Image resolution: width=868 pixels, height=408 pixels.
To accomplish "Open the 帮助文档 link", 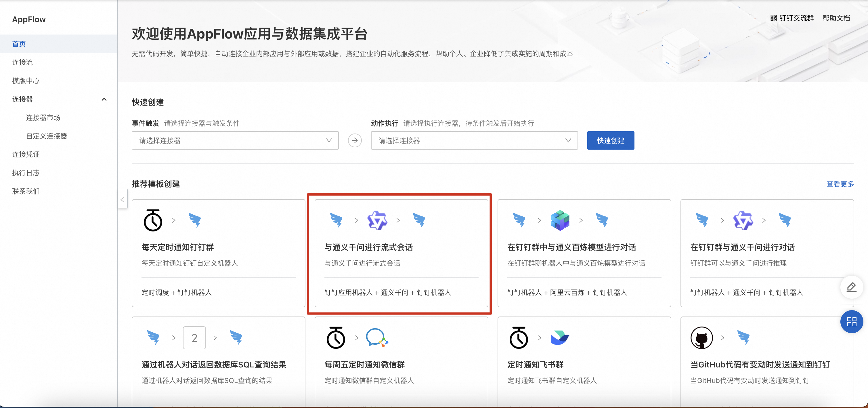I will click(836, 18).
